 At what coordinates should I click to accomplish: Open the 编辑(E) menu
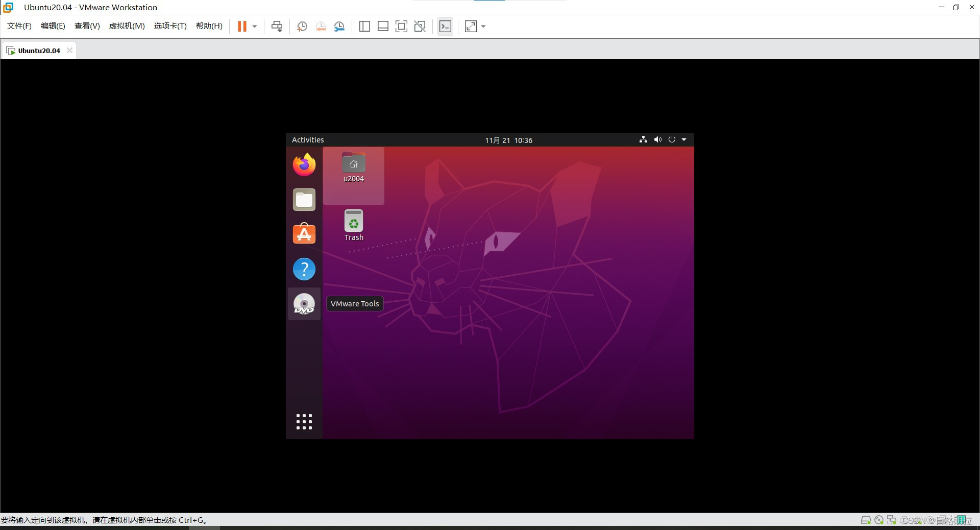[x=53, y=26]
